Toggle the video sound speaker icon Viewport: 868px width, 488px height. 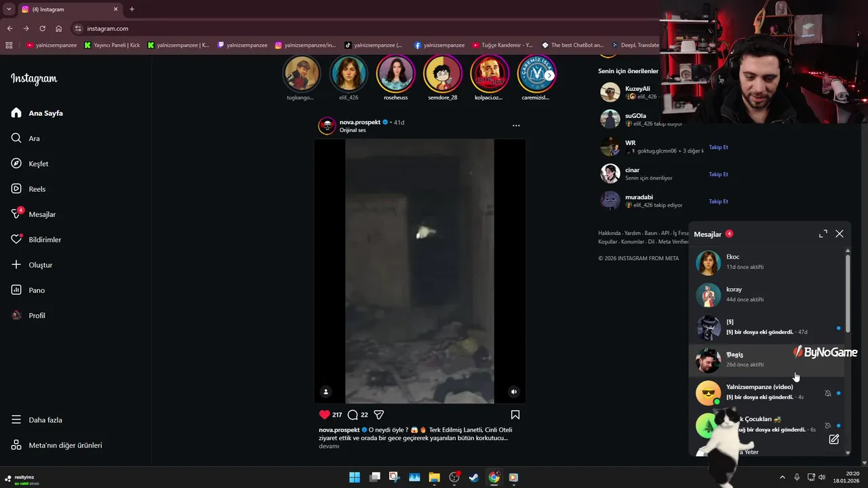coord(514,392)
